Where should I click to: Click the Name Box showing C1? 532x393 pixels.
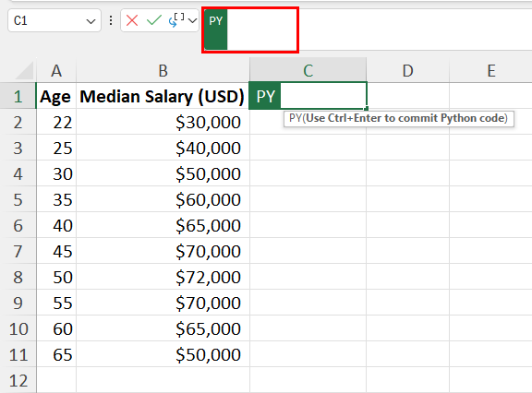point(54,20)
